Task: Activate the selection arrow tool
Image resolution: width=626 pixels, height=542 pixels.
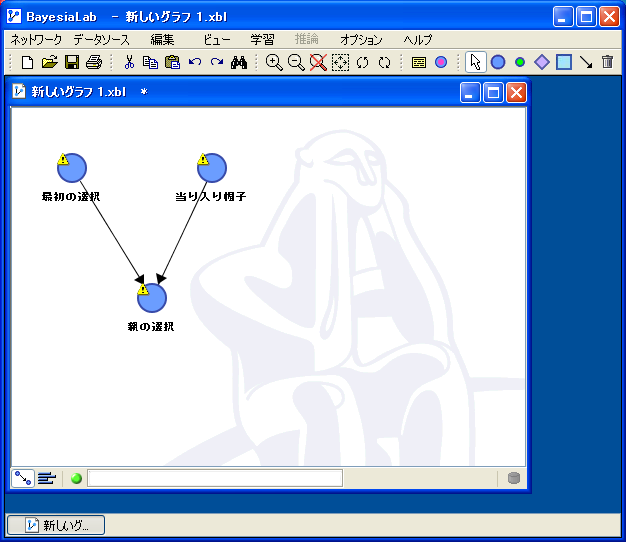Action: 475,62
